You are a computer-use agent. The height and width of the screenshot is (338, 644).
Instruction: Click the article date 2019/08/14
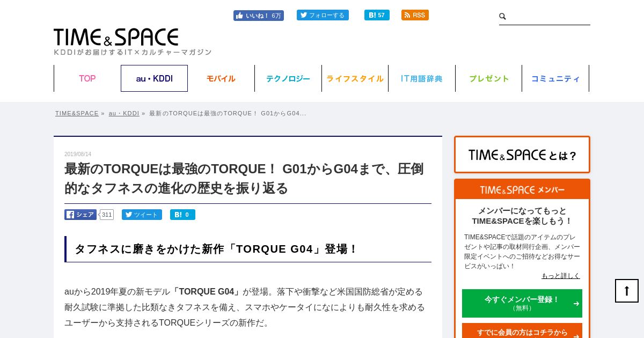(x=78, y=155)
